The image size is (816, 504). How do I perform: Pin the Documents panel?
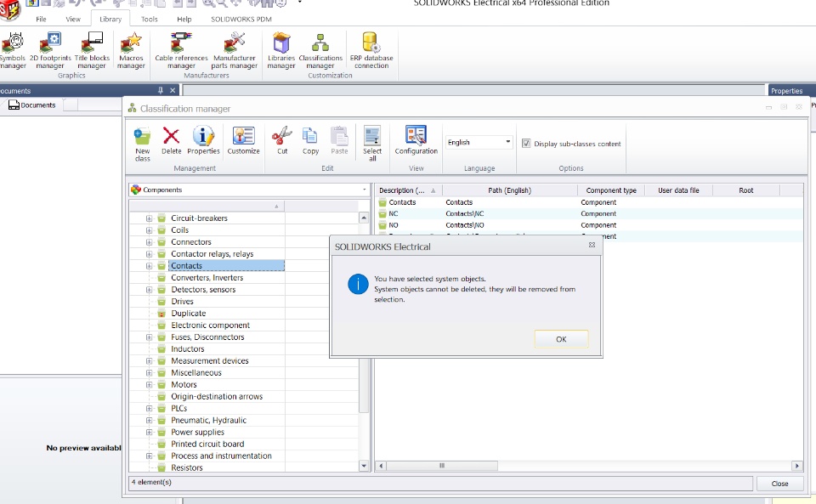pos(161,90)
